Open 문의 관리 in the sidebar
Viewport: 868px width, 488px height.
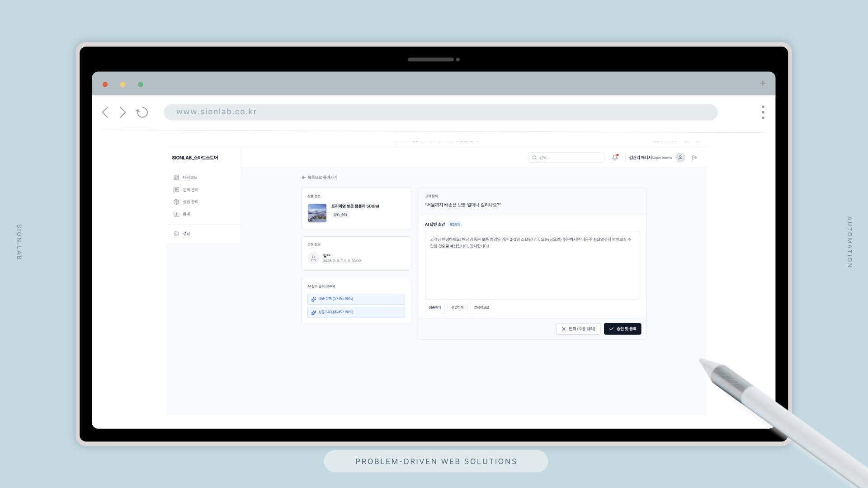(x=190, y=190)
